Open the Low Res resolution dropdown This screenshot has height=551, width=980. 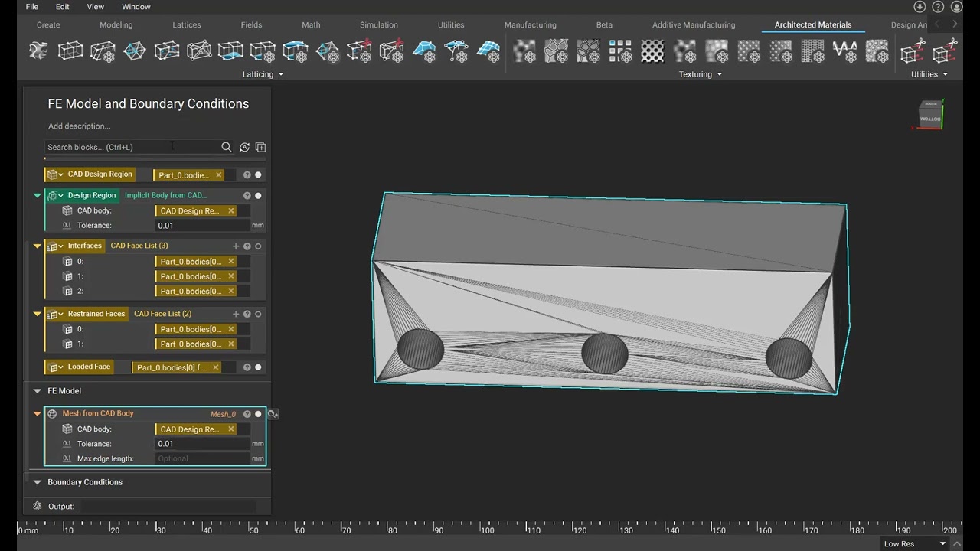pos(916,544)
